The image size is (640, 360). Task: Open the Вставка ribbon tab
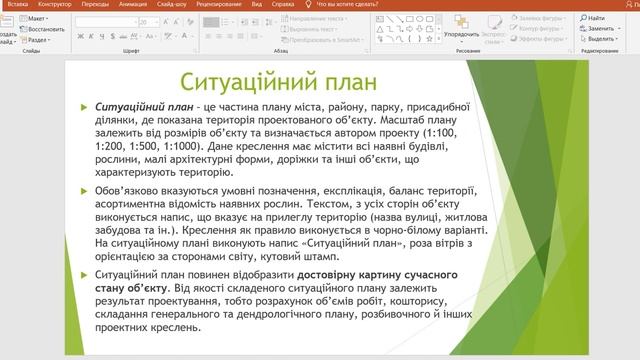point(18,4)
